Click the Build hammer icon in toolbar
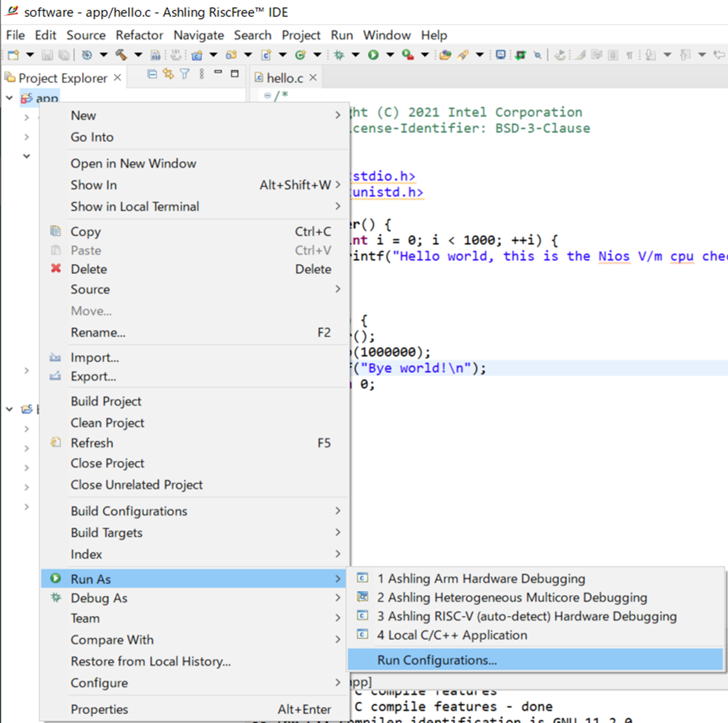Viewport: 728px width, 723px height. click(x=122, y=55)
